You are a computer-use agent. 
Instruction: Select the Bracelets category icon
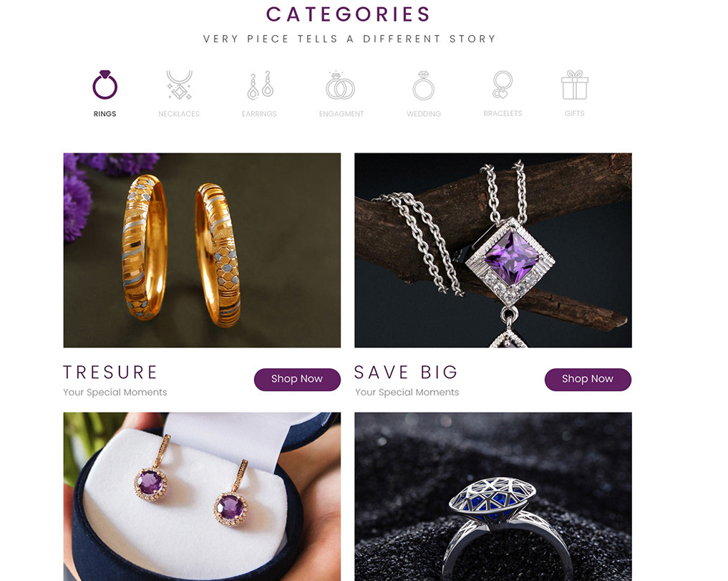[x=502, y=85]
